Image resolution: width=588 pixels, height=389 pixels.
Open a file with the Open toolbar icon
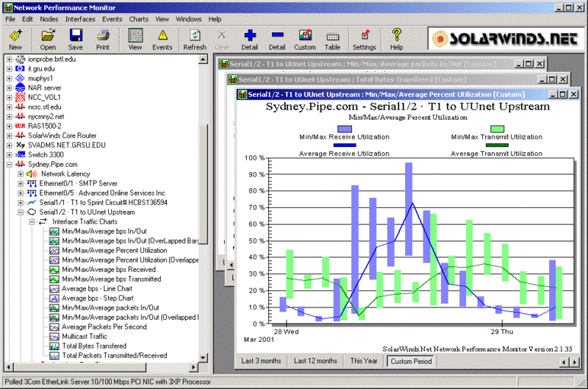[x=48, y=39]
